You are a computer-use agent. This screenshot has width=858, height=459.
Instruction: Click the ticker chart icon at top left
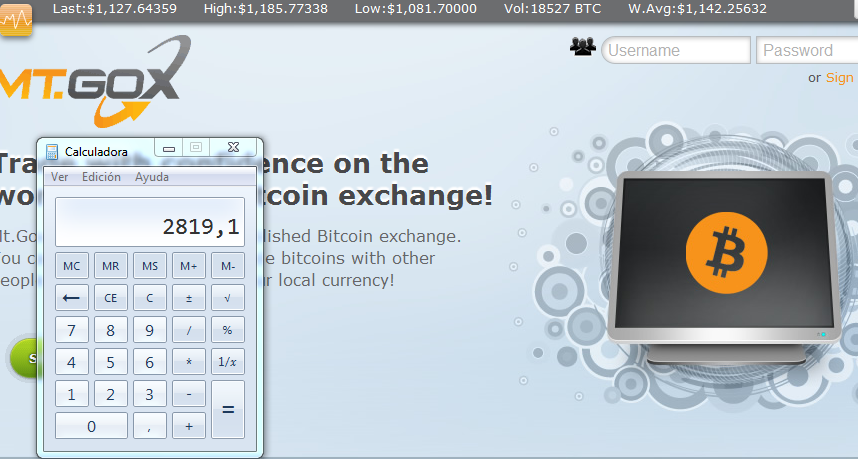point(15,19)
